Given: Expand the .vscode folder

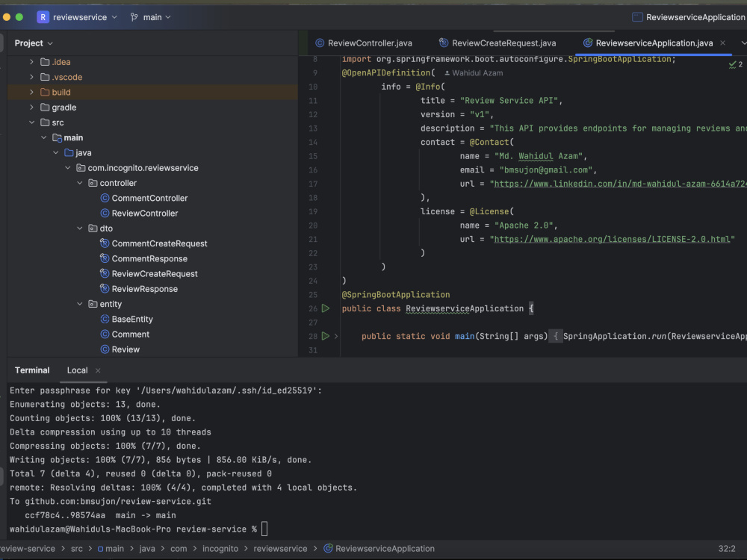Looking at the screenshot, I should coord(31,77).
